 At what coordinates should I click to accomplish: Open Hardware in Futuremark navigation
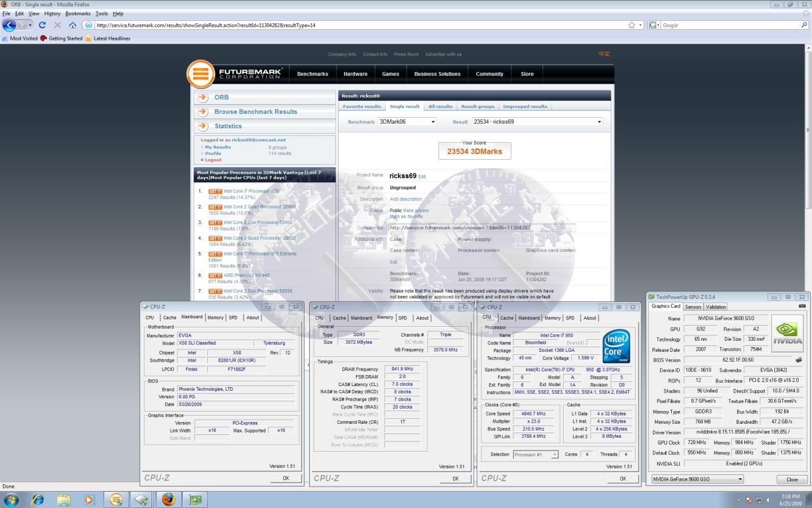(x=356, y=74)
